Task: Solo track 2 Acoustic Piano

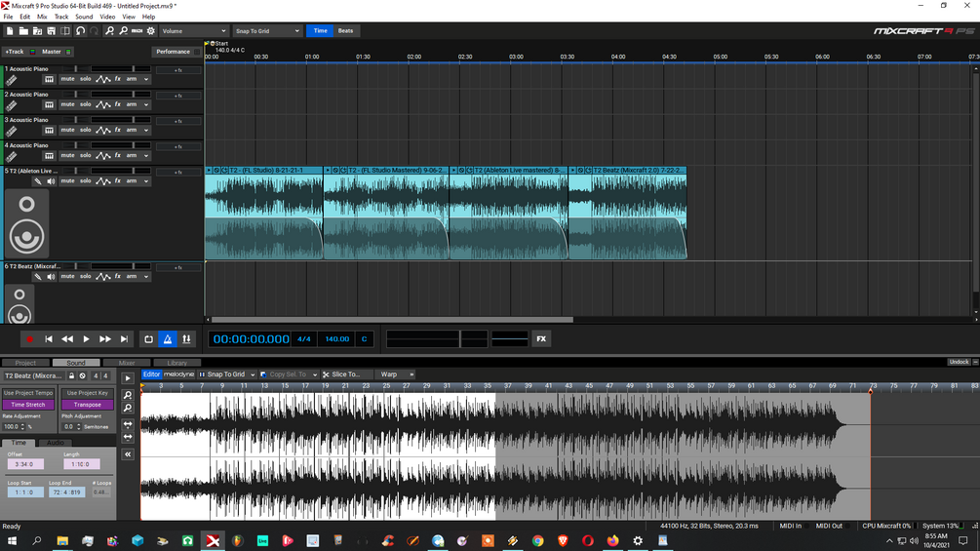Action: pyautogui.click(x=86, y=105)
